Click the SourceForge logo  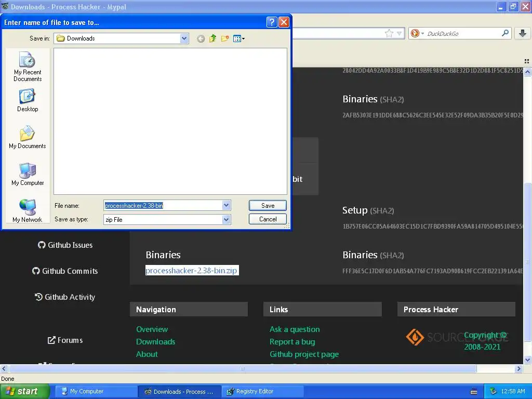click(457, 337)
